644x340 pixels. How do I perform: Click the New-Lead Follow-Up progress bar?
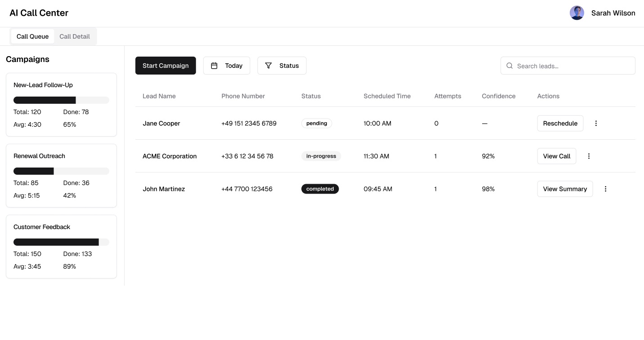(61, 100)
